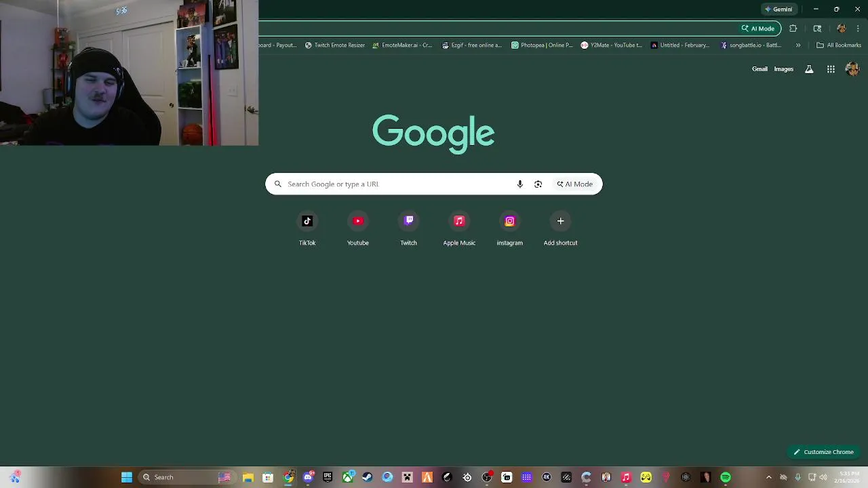This screenshot has height=488, width=868.
Task: Click the Google logo
Action: (433, 134)
